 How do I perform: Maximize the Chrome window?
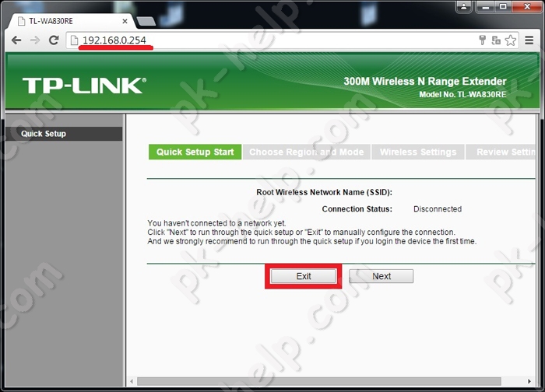(x=503, y=6)
